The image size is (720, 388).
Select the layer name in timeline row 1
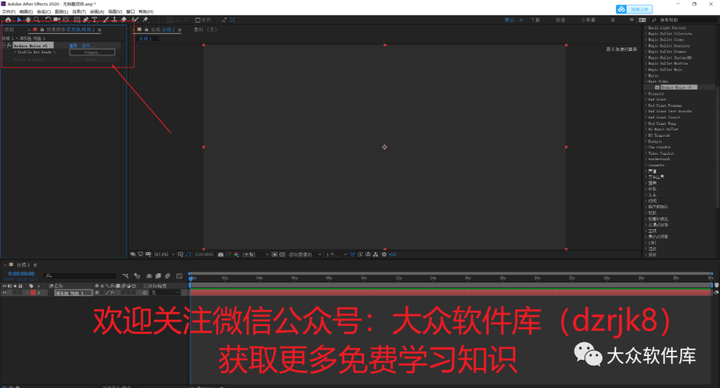click(73, 292)
